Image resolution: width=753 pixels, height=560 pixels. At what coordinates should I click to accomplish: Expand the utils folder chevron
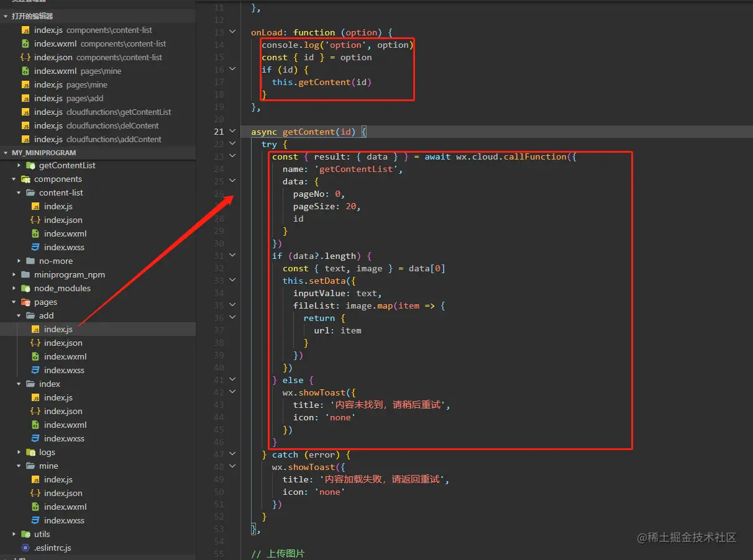pos(14,534)
